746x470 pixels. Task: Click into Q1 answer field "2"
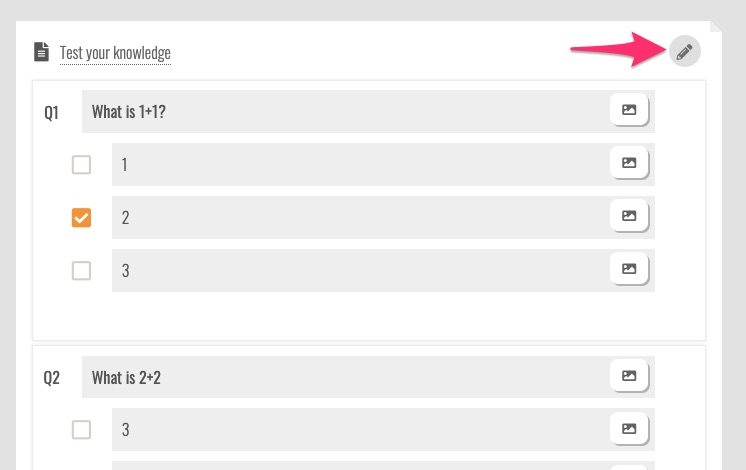pos(355,218)
